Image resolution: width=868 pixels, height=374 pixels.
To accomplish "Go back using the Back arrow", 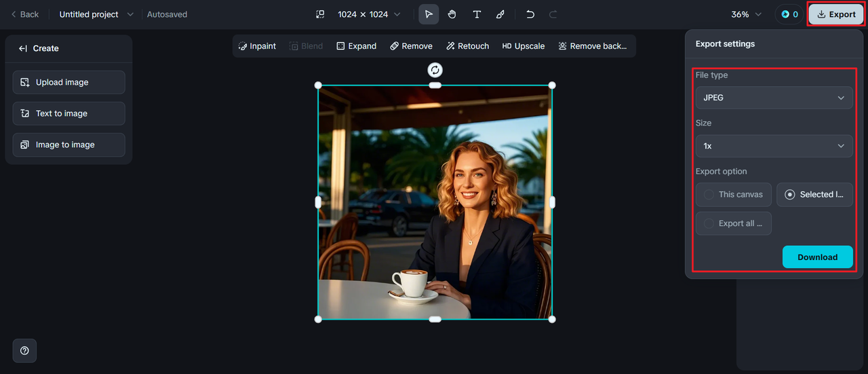I will 24,14.
